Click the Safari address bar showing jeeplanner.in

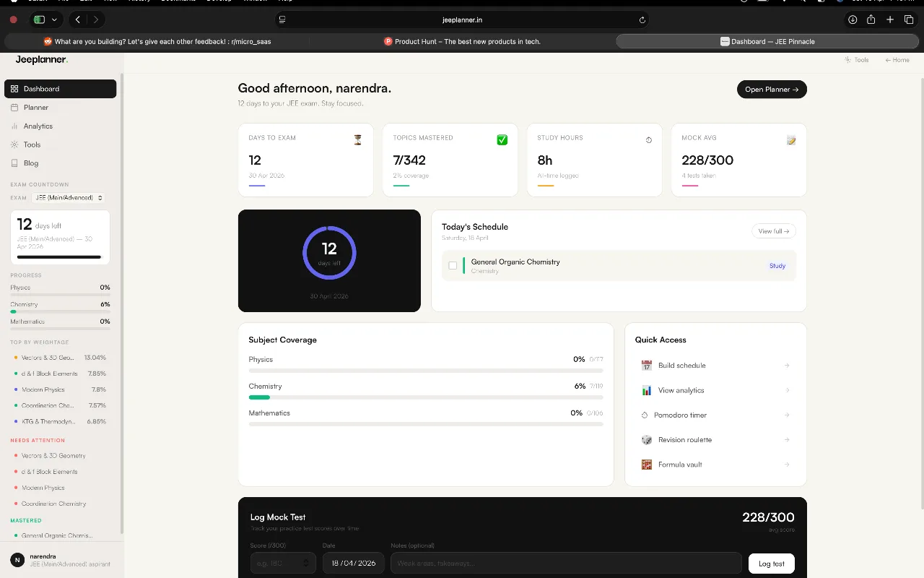462,20
